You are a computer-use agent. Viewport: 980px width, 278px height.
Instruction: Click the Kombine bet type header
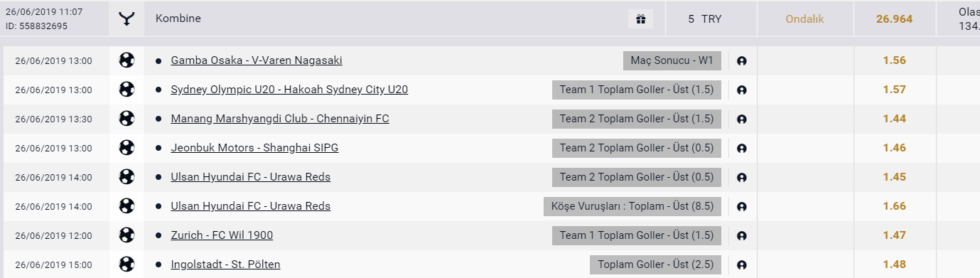pyautogui.click(x=178, y=19)
